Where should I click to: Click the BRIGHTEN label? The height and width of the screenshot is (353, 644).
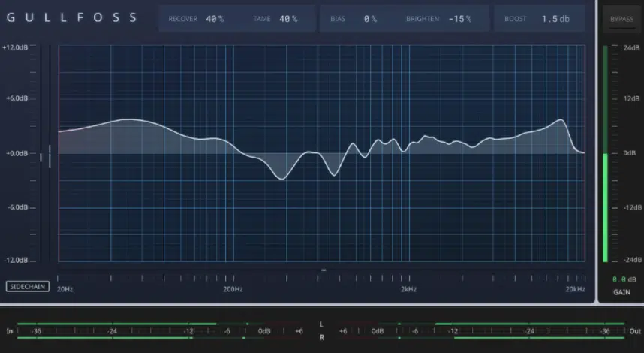[x=423, y=19]
